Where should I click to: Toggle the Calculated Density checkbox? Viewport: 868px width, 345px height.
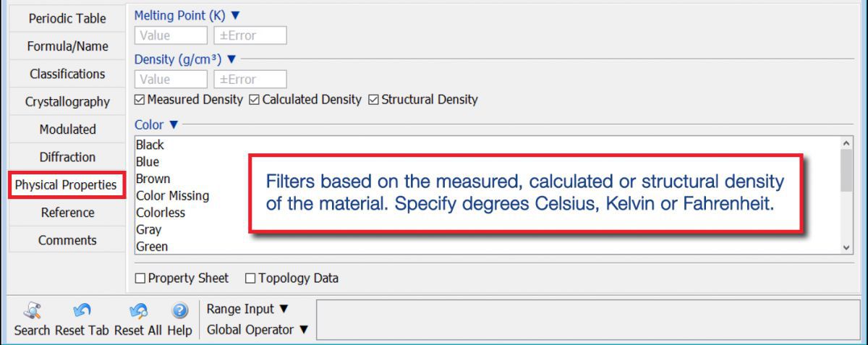click(254, 100)
